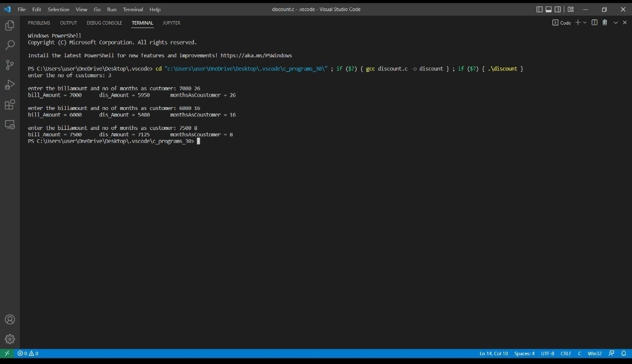This screenshot has height=364, width=632.
Task: Open the File menu
Action: [x=22, y=9]
